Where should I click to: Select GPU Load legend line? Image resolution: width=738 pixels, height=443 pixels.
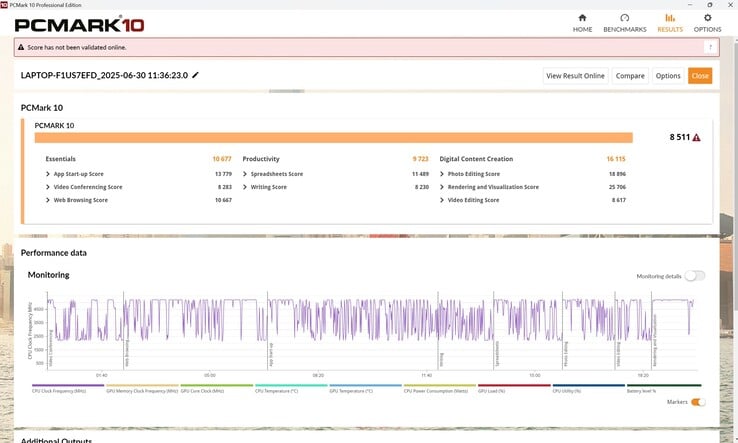coord(514,386)
